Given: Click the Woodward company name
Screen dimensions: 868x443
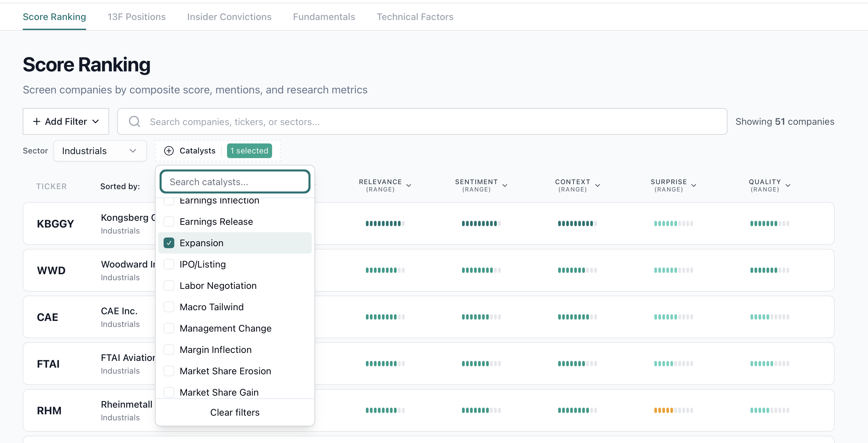Looking at the screenshot, I should click(128, 264).
